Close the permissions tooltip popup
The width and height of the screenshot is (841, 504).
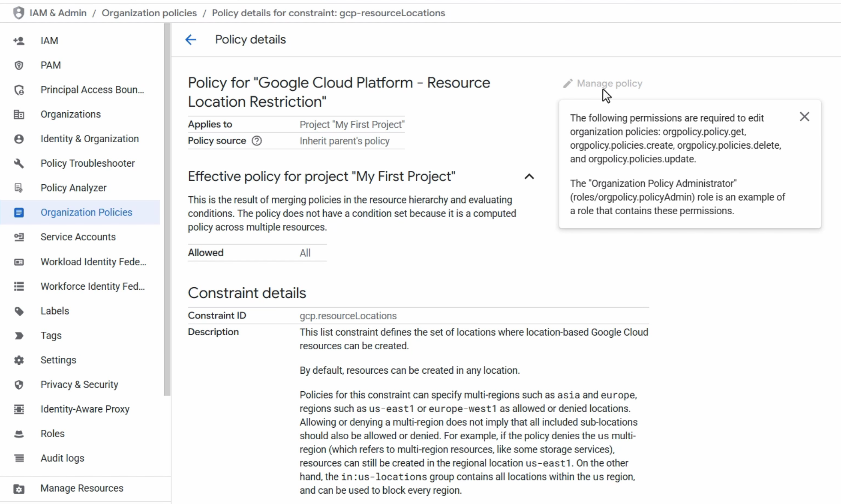(805, 117)
